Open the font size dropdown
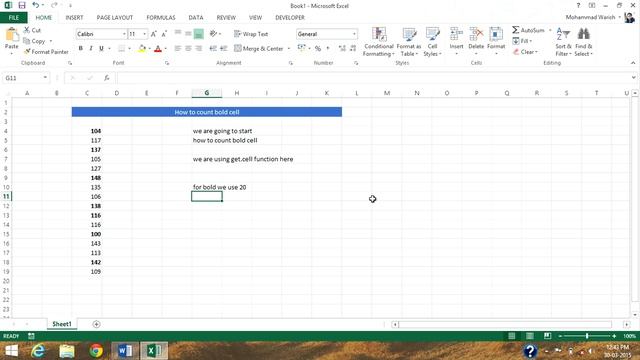Image resolution: width=640 pixels, height=360 pixels. click(x=144, y=34)
